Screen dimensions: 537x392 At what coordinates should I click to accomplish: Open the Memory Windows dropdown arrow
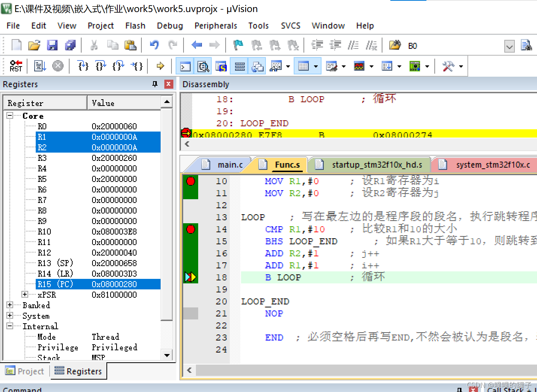[x=316, y=67]
